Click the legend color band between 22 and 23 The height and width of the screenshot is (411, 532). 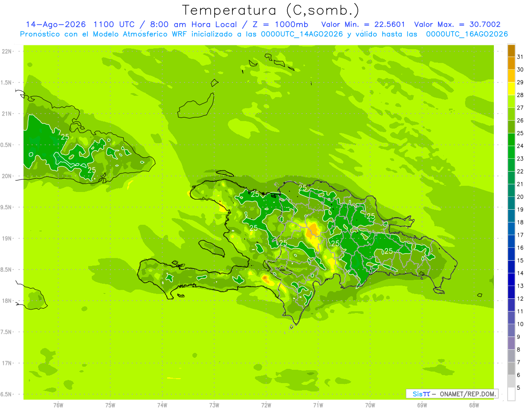[511, 165]
